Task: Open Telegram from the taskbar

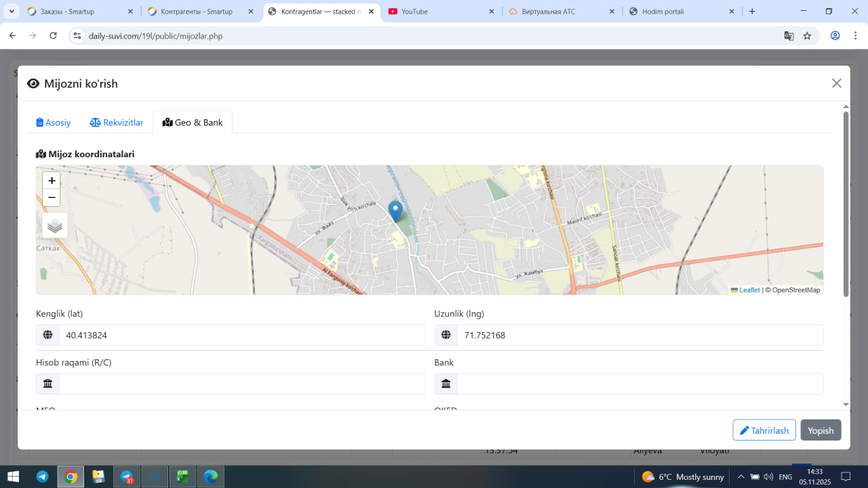Action: tap(42, 476)
